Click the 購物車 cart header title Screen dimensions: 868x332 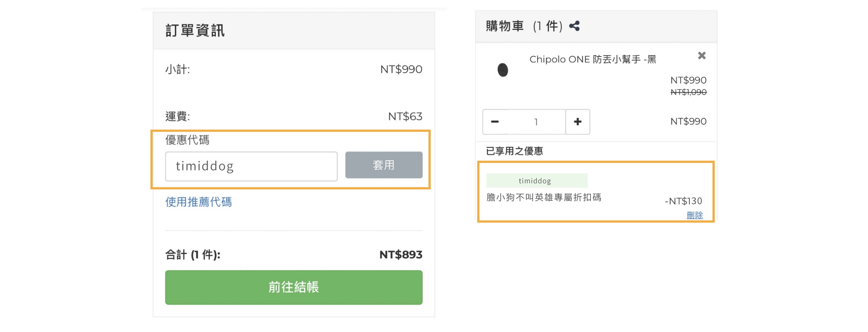coord(505,26)
